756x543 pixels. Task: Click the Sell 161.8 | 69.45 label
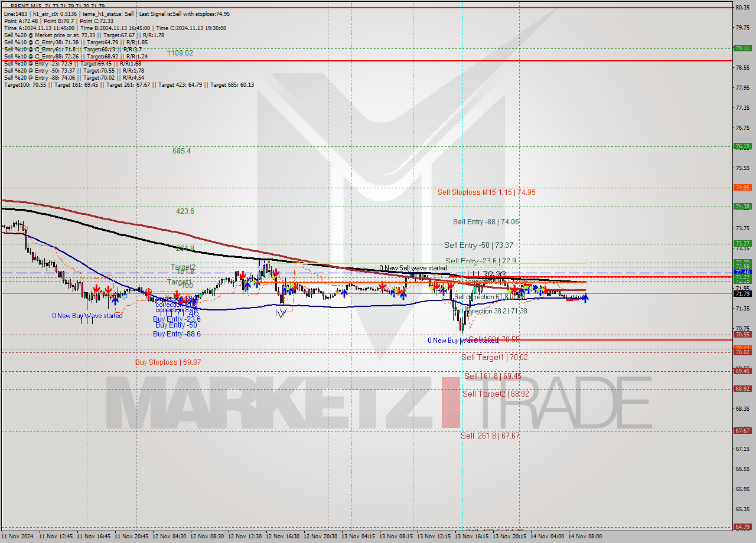493,376
